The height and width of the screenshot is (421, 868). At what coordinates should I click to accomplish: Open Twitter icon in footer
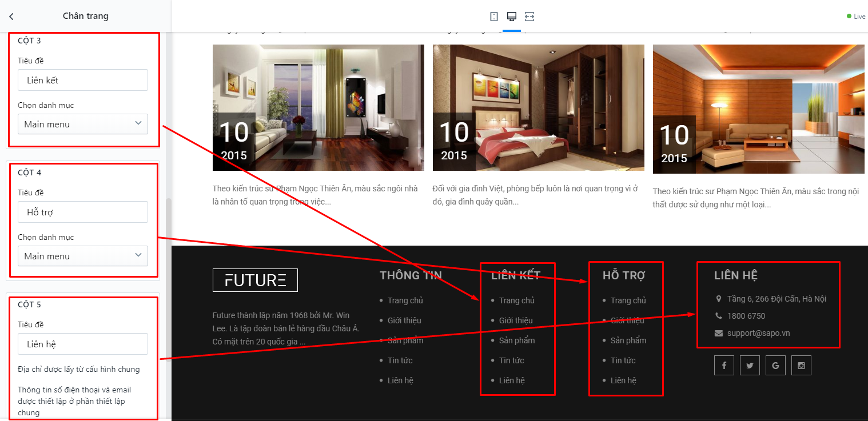(x=750, y=366)
